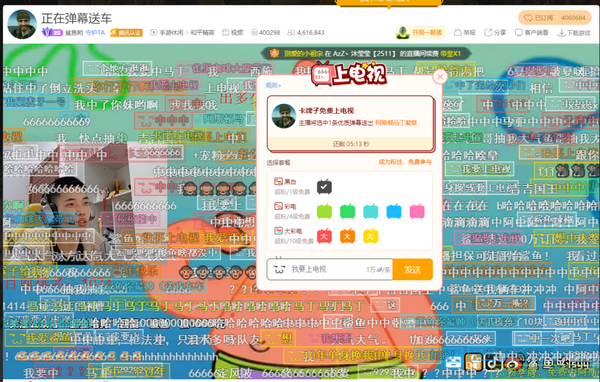Click the 帝皇X1 renewal banner atop the video
The width and height of the screenshot is (600, 382).
[x=366, y=54]
